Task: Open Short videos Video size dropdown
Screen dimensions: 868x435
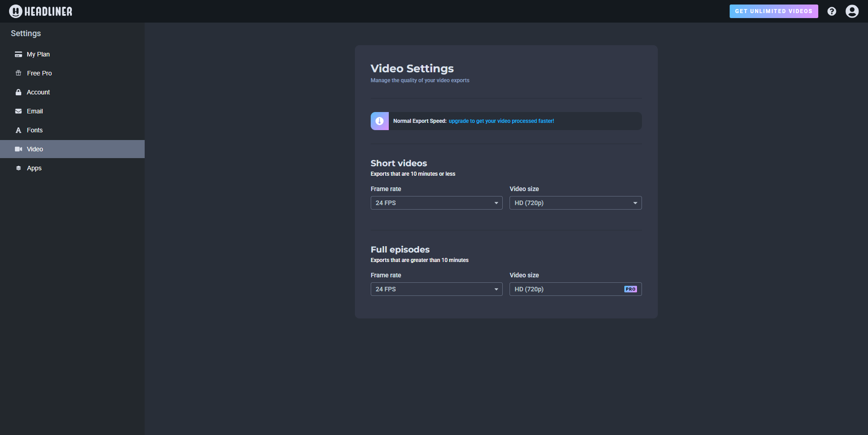Action: tap(575, 203)
